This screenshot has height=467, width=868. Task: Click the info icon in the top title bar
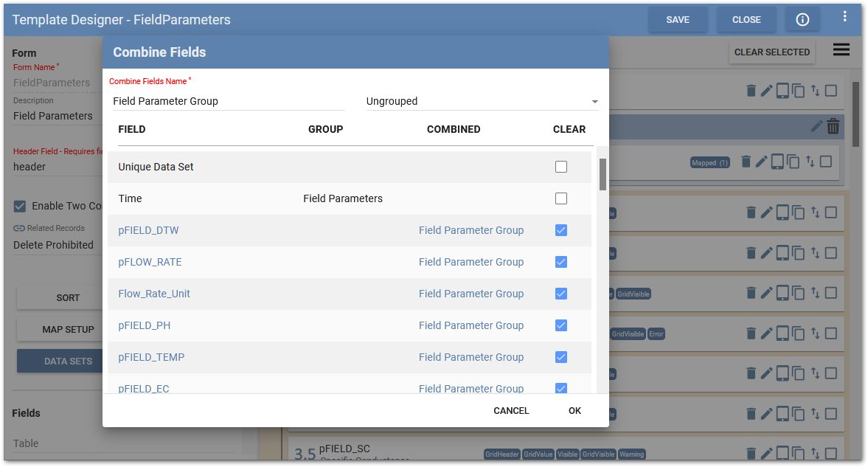[x=802, y=19]
